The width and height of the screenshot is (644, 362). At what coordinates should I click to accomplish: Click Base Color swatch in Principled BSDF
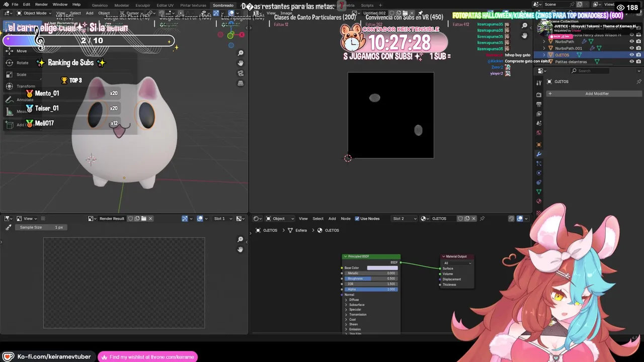pyautogui.click(x=382, y=268)
